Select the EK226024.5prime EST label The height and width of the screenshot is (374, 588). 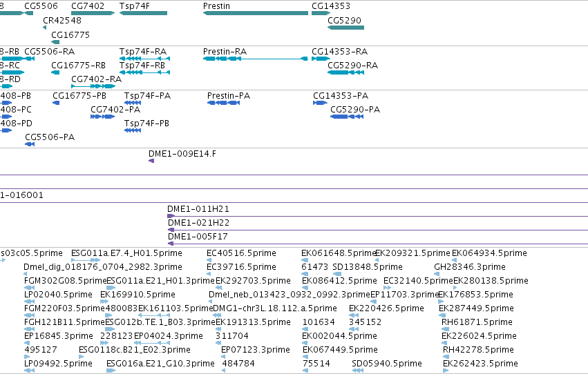pyautogui.click(x=480, y=336)
